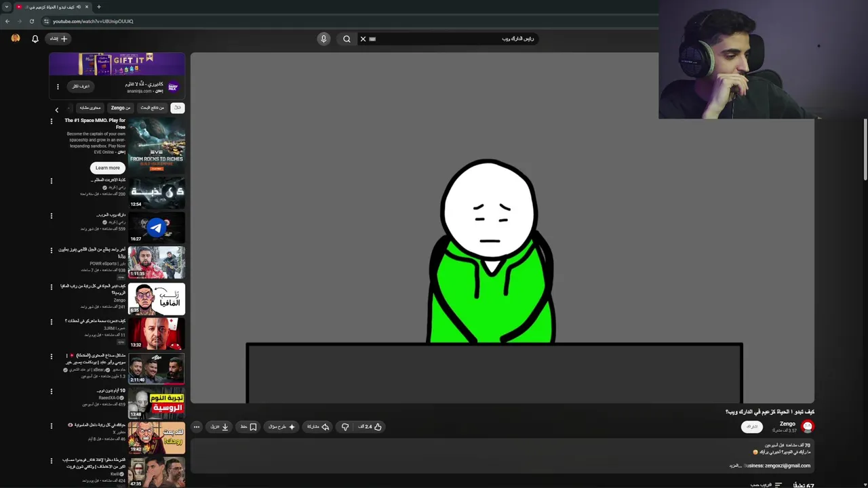Open the on-screen keyboard icon in search
Image resolution: width=868 pixels, height=488 pixels.
[372, 39]
